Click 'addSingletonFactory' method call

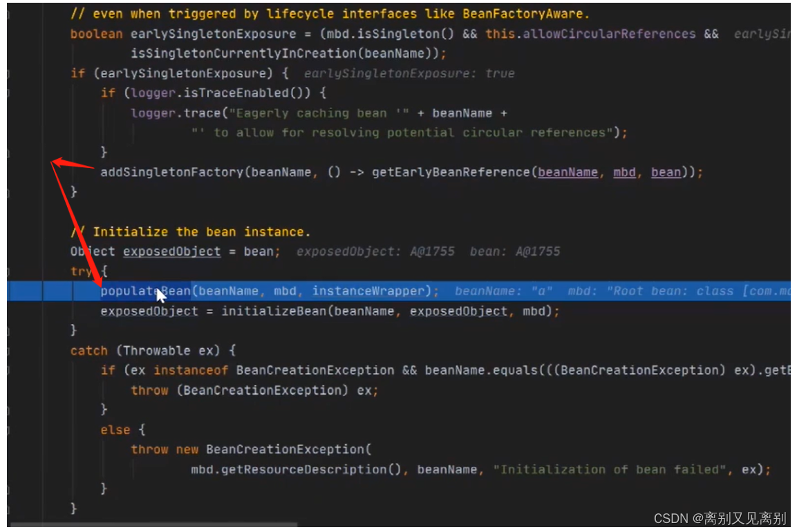click(172, 172)
